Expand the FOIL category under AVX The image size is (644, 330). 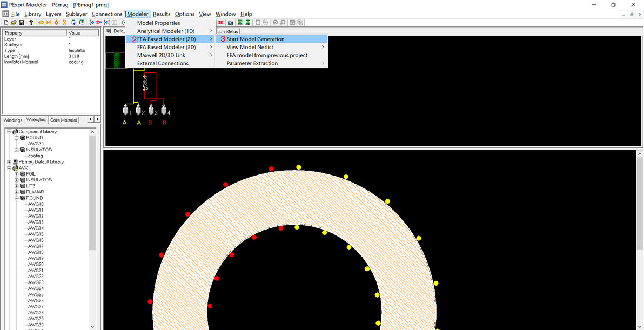[17, 174]
